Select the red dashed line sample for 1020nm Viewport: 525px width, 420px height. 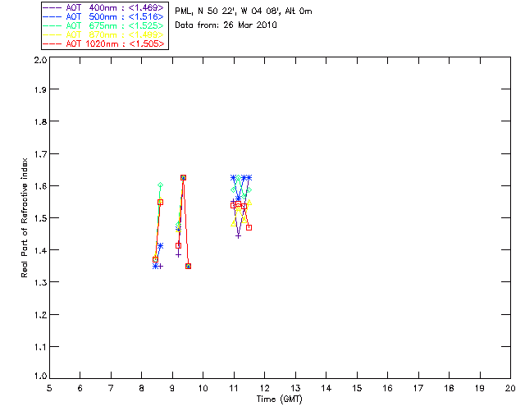[x=52, y=43]
